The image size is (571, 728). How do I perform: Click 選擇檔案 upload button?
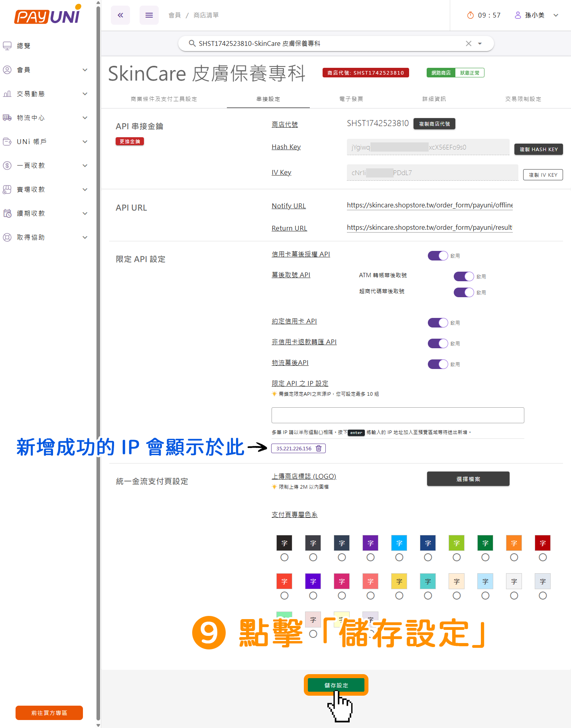[468, 479]
